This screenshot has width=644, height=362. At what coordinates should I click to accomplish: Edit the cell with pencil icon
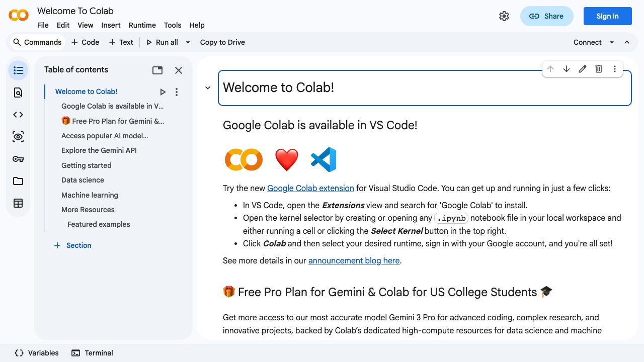coord(583,69)
